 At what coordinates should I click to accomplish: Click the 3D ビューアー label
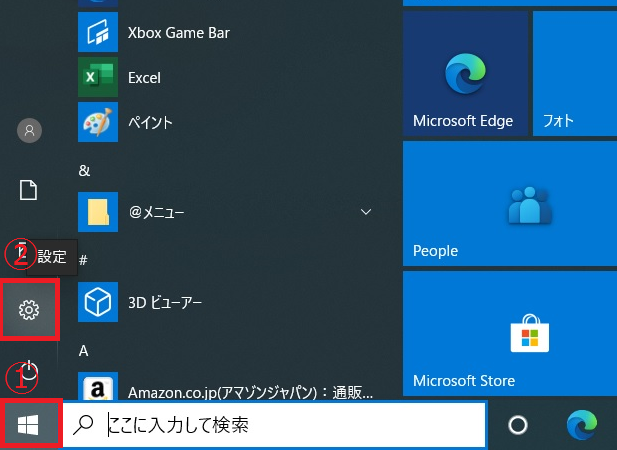click(165, 302)
